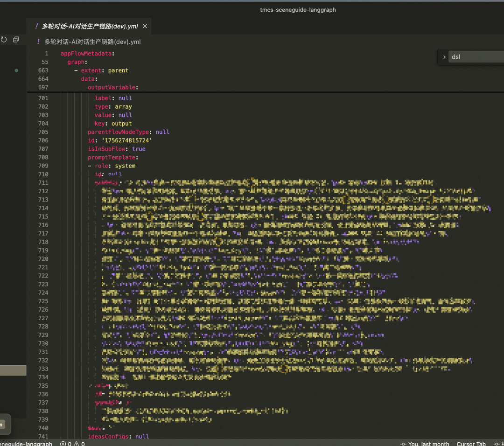
Task: Select the 多轮对话-AI对话生产链路(dev).yml editor tab
Action: 89,26
